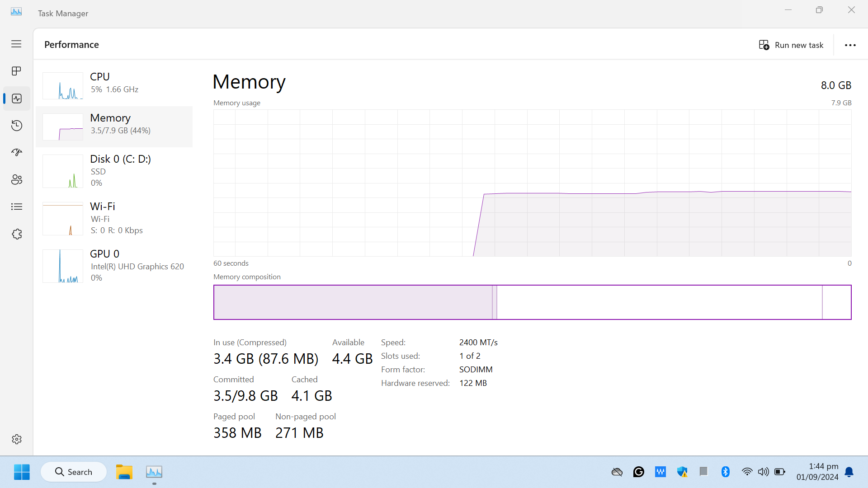Open the Startup apps page icon
Viewport: 868px width, 488px height.
17,152
